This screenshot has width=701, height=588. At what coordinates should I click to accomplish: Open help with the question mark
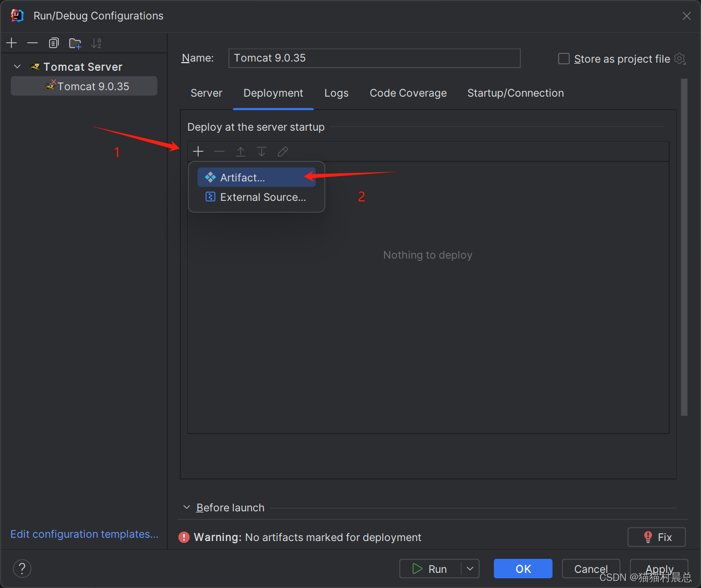click(x=22, y=569)
